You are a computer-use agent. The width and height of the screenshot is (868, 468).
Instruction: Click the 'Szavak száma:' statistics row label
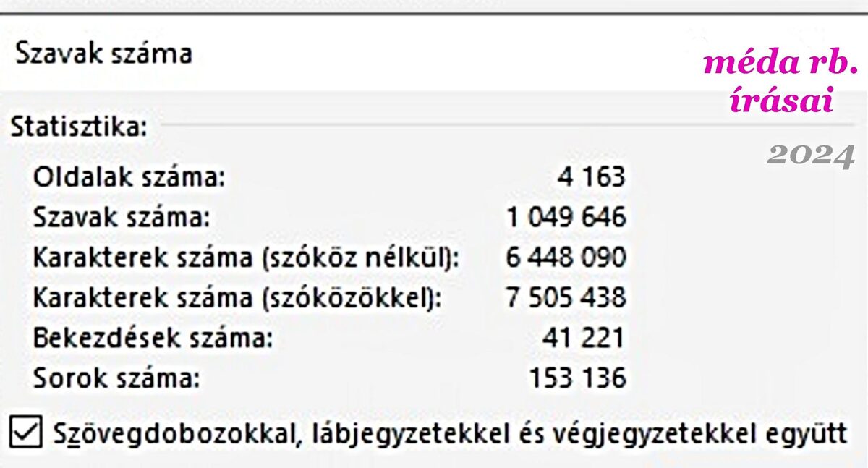[122, 217]
